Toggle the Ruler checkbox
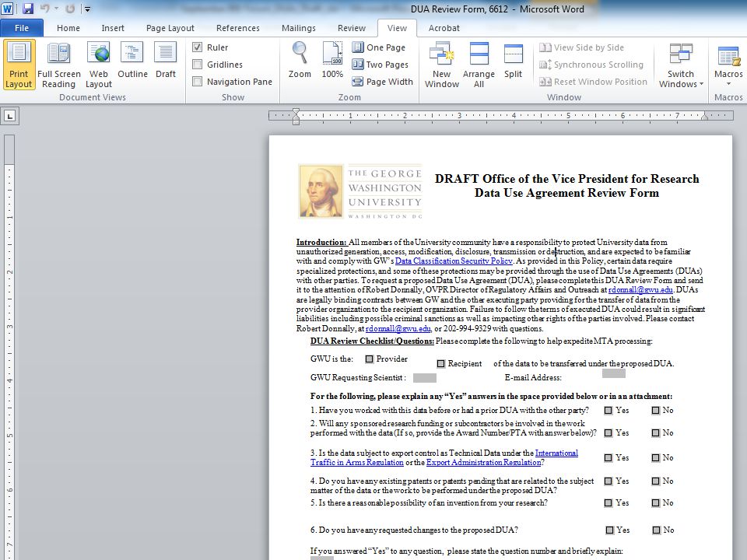 click(x=197, y=47)
